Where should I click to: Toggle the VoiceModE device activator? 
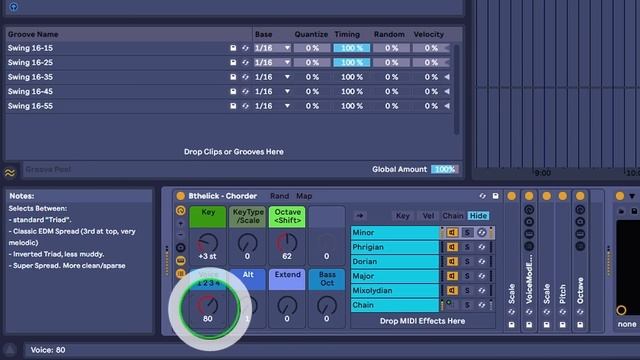point(529,196)
